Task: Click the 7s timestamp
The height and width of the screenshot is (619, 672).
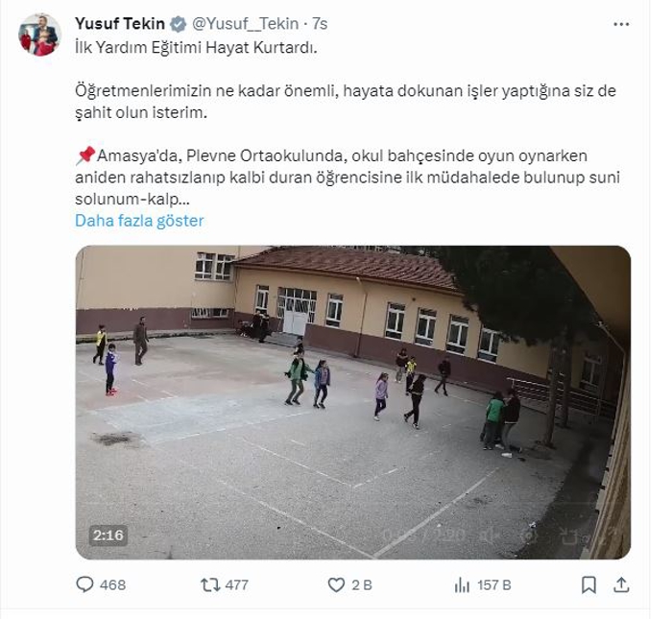Action: coord(320,24)
